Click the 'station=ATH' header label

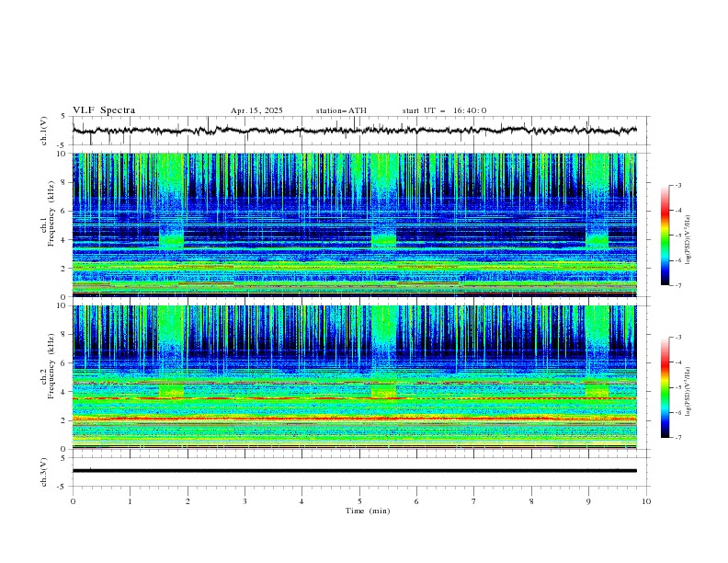341,110
